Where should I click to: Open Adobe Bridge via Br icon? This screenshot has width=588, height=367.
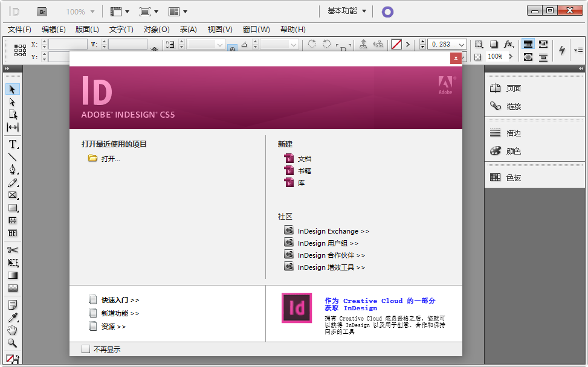pos(42,12)
